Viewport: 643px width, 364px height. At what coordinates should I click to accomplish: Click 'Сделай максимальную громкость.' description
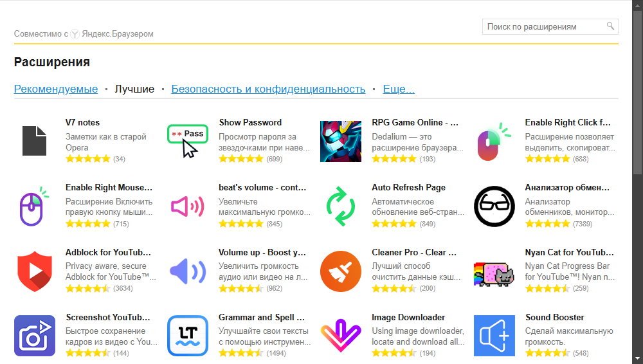click(569, 336)
